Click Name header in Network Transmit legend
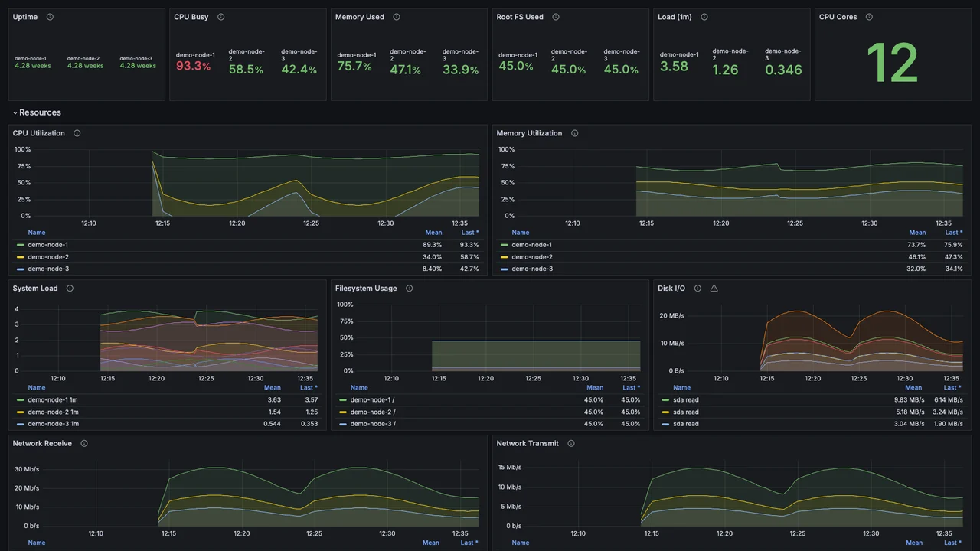 [x=521, y=543]
